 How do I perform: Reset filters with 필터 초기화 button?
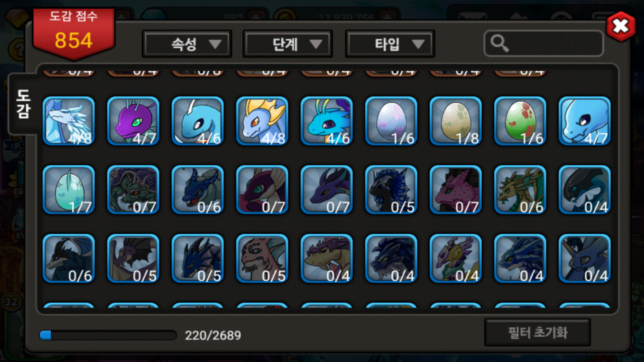(x=537, y=333)
